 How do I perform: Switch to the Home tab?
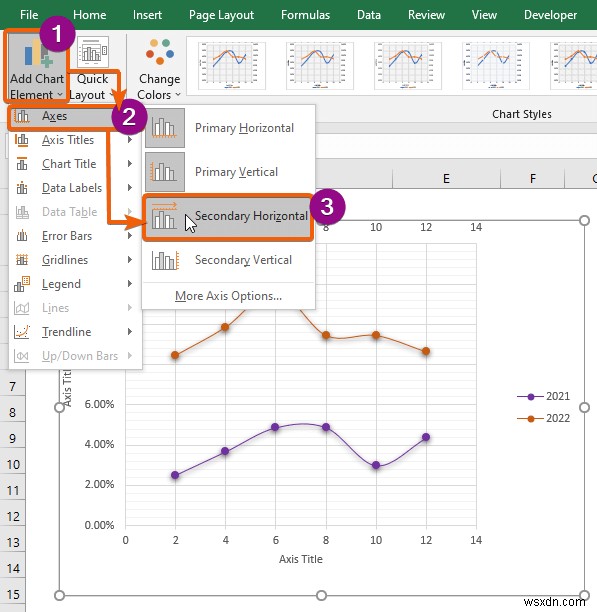[89, 15]
